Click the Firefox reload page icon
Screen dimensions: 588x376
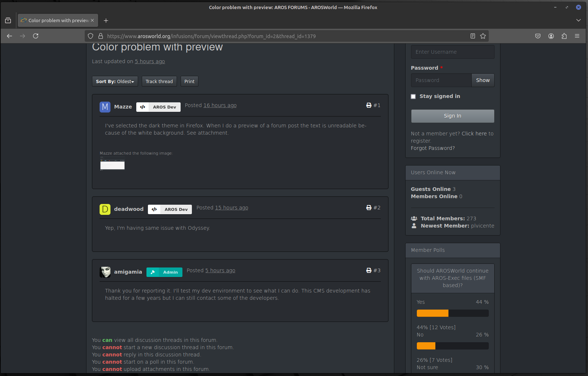tap(36, 36)
